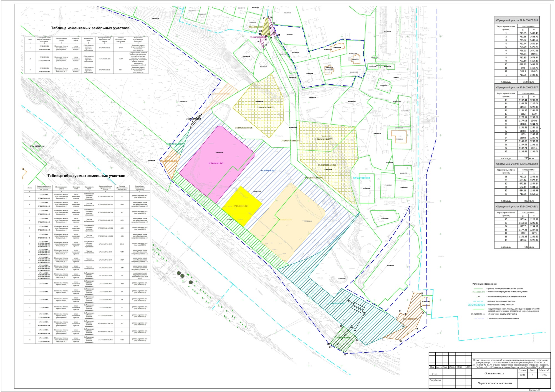555x392 pixels.
Task: Select the heading "Таблица образуемых земельных участков"
Action: 86,176
